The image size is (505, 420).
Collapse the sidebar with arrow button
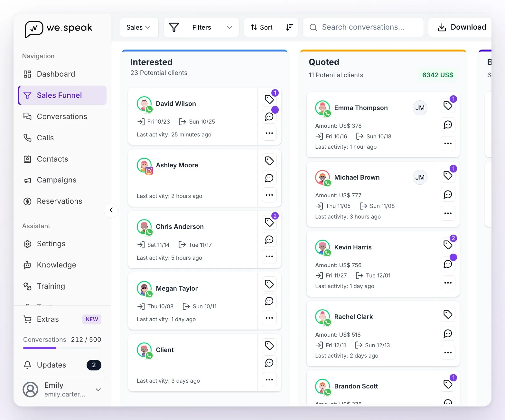tap(111, 210)
